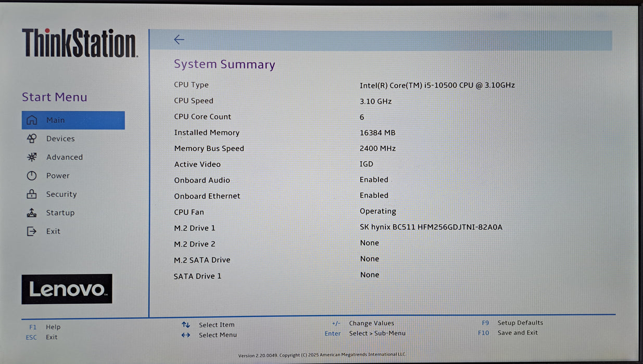Switch to the Advanced menu
Screen dimensions: 643x364
[x=65, y=157]
